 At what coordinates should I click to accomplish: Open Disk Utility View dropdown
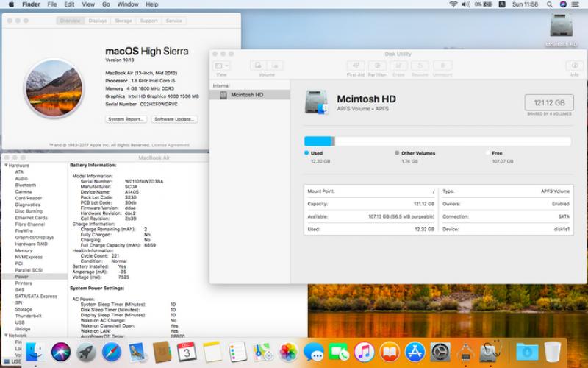[x=221, y=66]
